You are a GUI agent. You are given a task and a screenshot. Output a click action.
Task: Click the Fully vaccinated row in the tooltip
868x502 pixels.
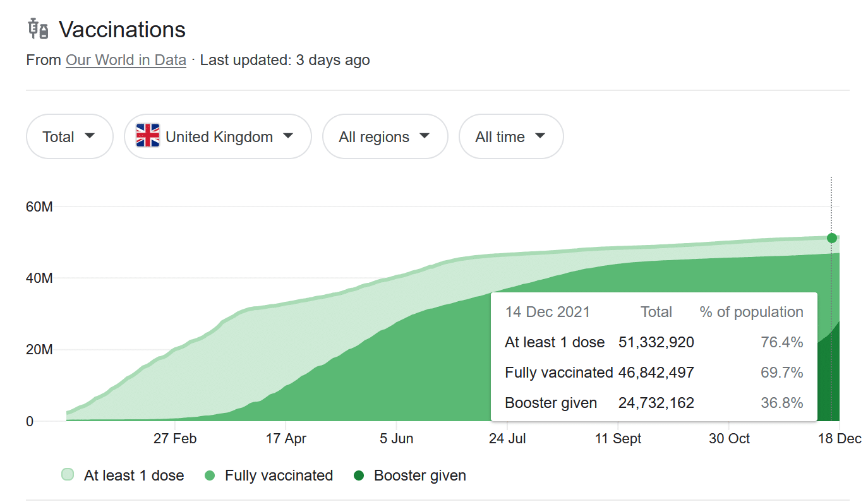pyautogui.click(x=653, y=373)
